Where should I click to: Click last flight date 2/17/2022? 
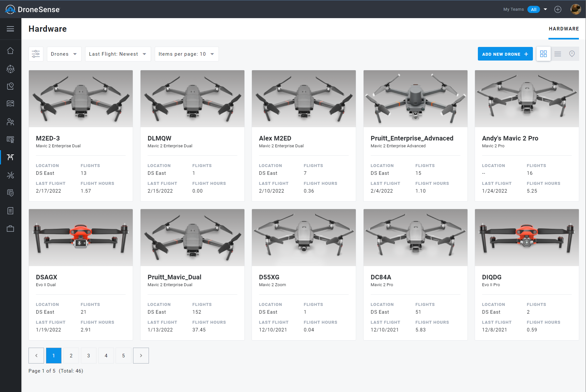(x=49, y=191)
